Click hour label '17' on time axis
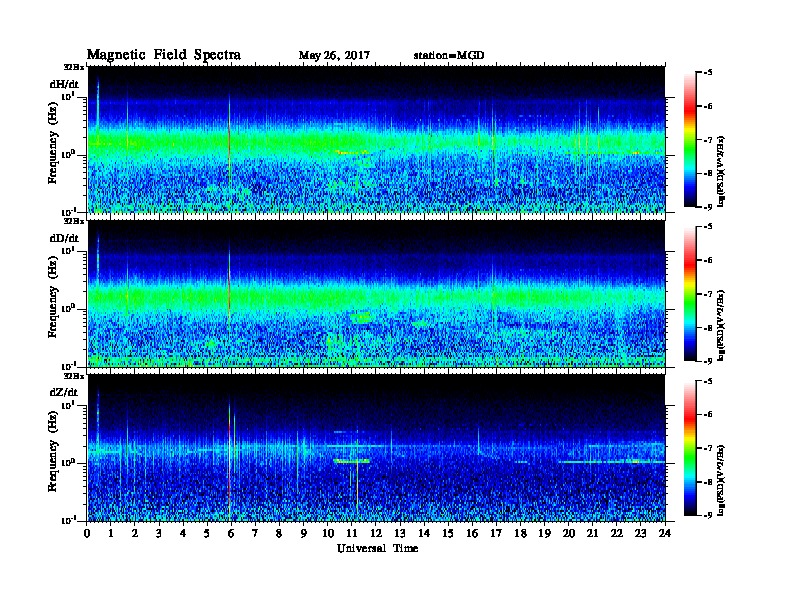Screen dimensions: 792x612 (496, 533)
